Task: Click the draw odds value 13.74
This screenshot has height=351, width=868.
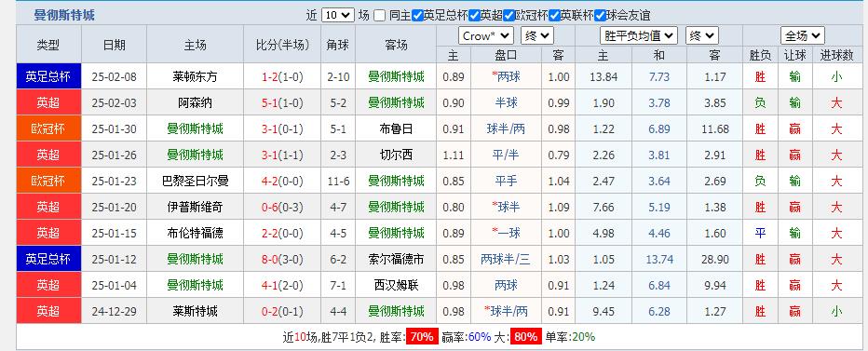Action: pyautogui.click(x=658, y=259)
